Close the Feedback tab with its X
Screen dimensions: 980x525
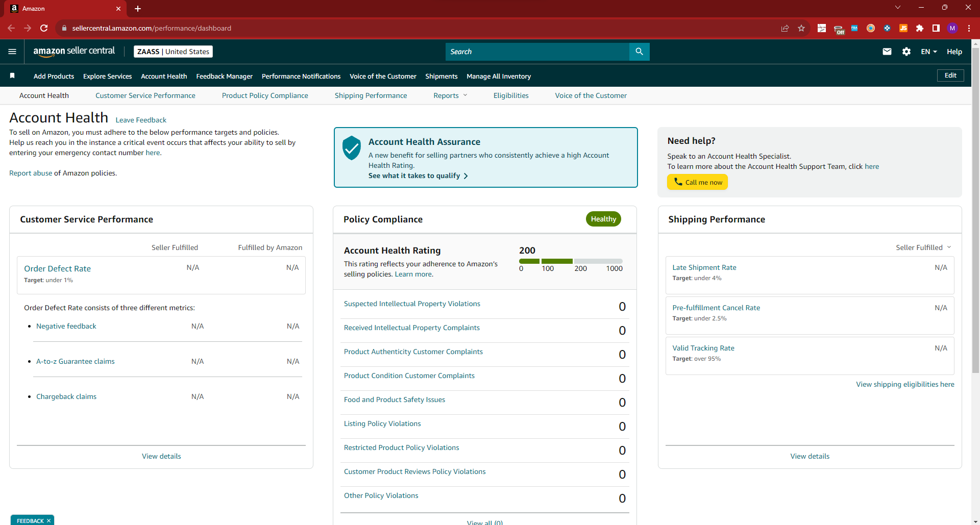[48, 521]
